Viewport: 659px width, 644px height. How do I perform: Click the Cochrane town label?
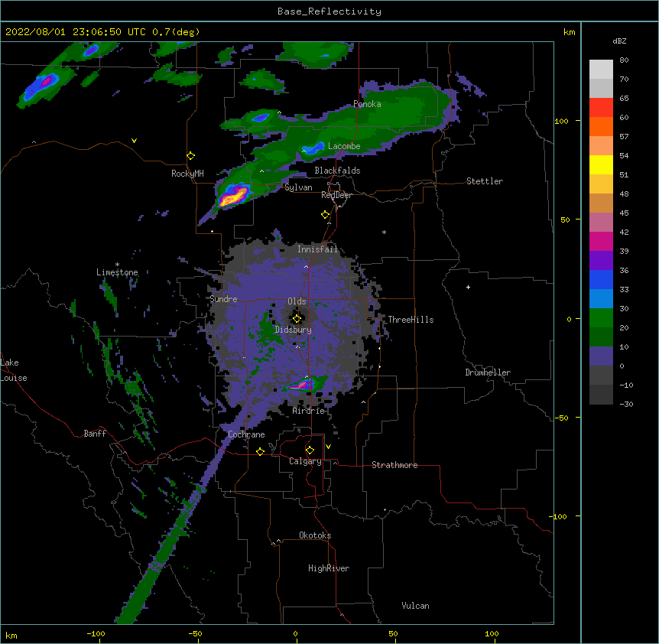click(246, 434)
